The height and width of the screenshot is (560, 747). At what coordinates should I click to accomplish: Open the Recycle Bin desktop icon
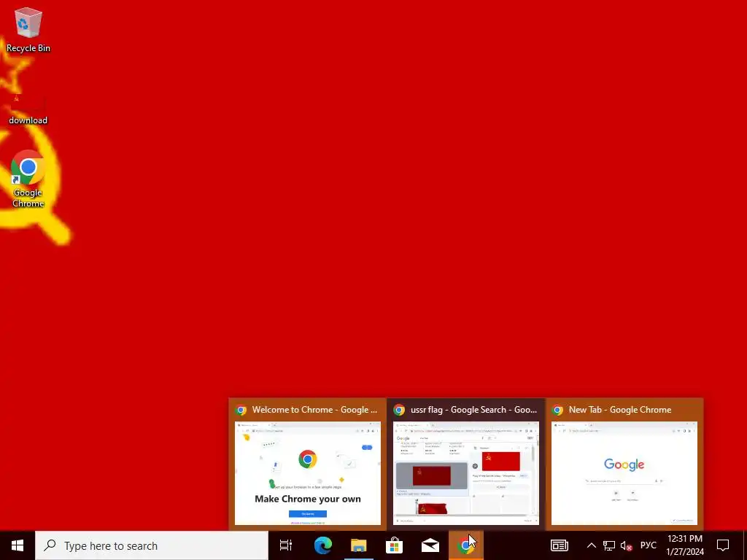point(28,29)
